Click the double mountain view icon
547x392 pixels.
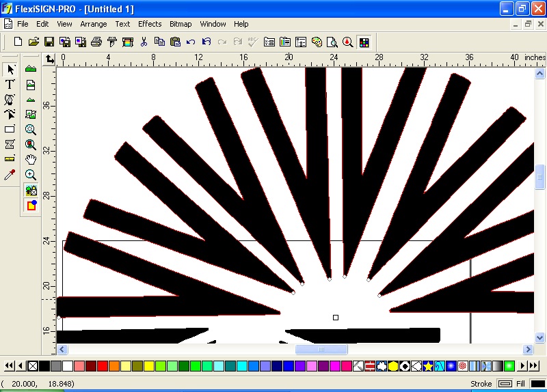coord(31,69)
